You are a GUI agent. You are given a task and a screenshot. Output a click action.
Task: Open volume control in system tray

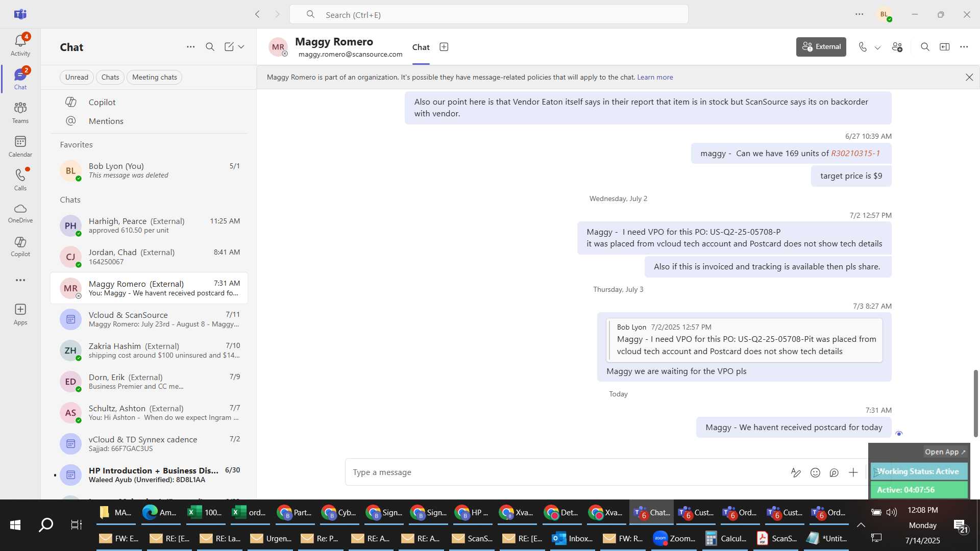892,512
